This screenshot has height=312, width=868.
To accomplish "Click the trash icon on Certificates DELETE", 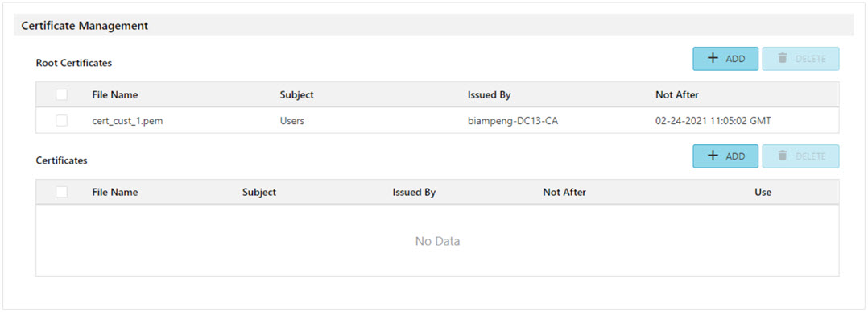I will click(x=782, y=156).
